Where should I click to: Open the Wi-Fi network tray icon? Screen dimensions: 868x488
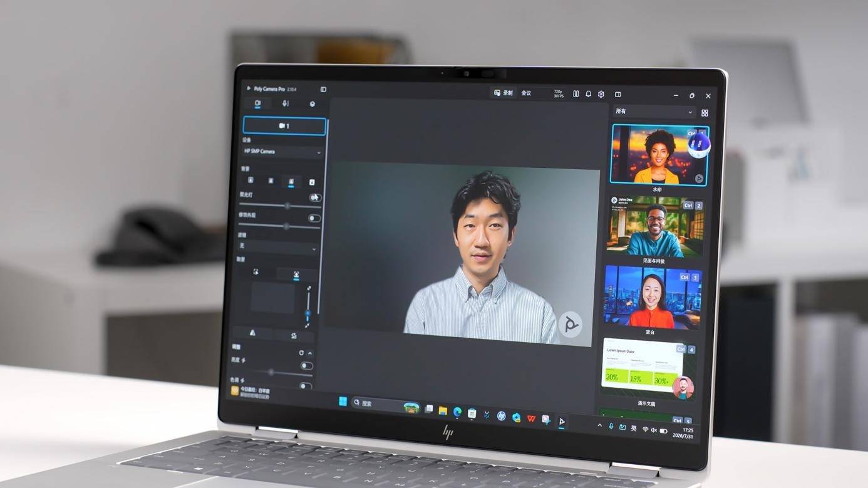[x=645, y=430]
